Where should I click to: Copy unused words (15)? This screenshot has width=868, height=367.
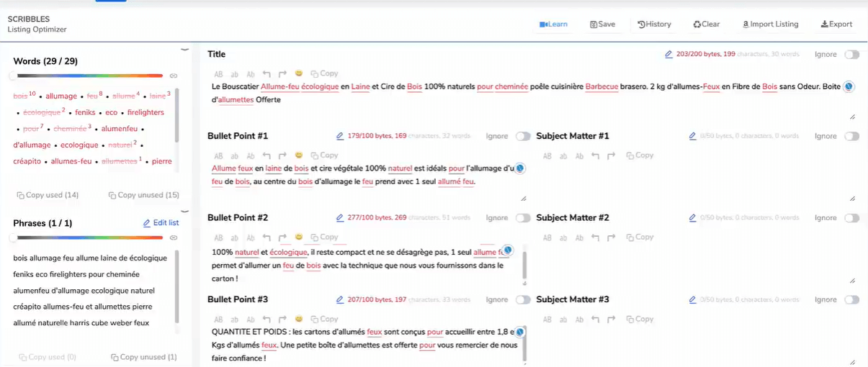[x=144, y=195]
